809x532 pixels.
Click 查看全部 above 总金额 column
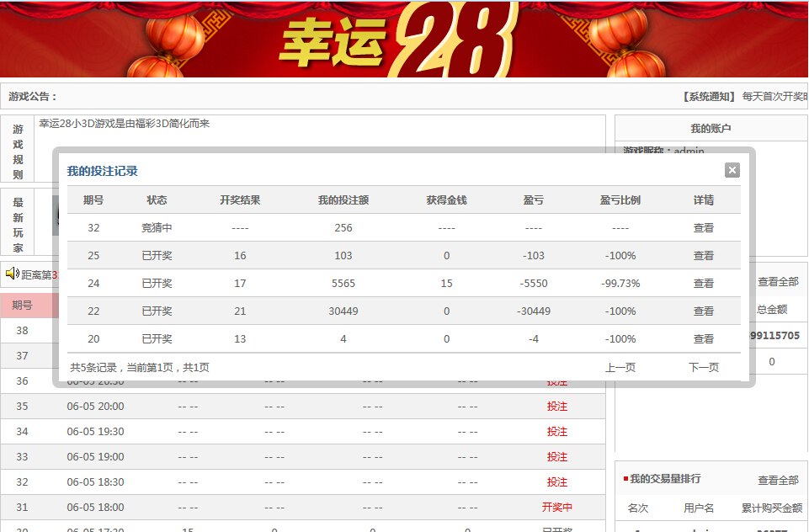coord(778,282)
